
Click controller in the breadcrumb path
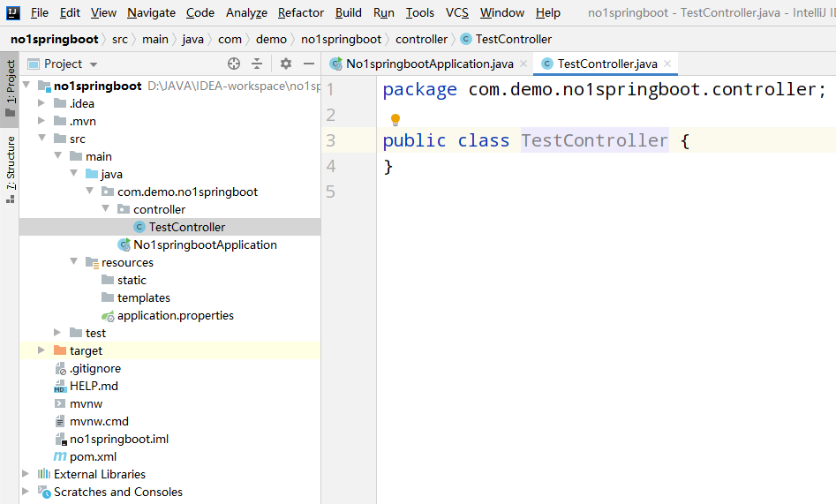(x=421, y=39)
